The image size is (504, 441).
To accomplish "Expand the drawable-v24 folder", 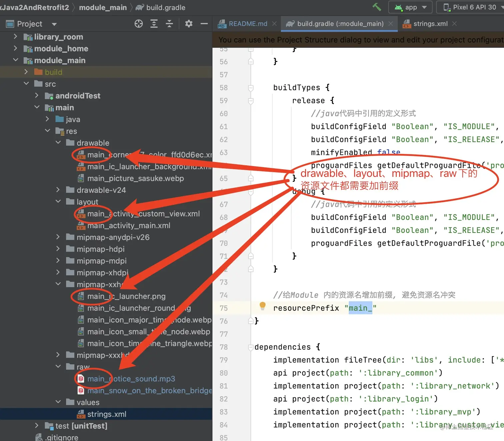I will pos(58,190).
